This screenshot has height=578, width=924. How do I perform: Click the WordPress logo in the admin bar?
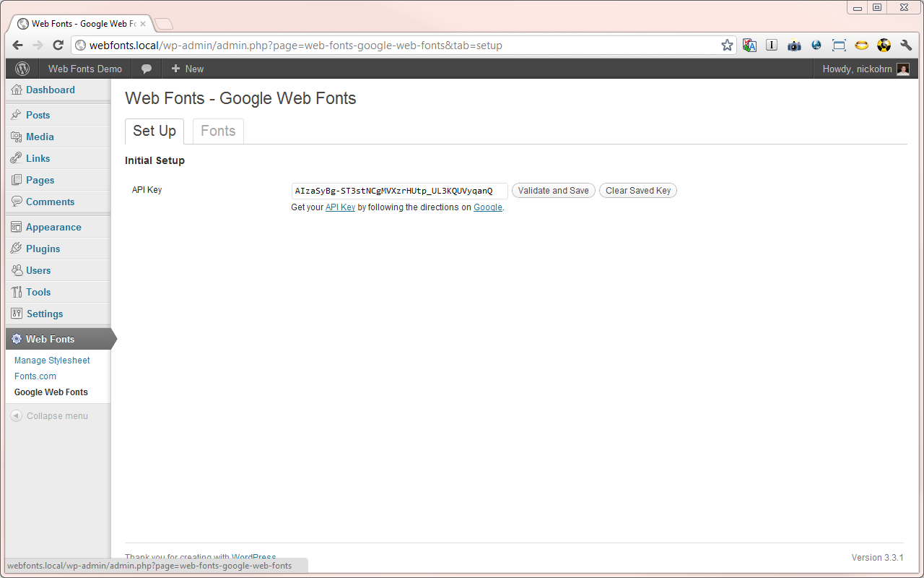pos(22,69)
